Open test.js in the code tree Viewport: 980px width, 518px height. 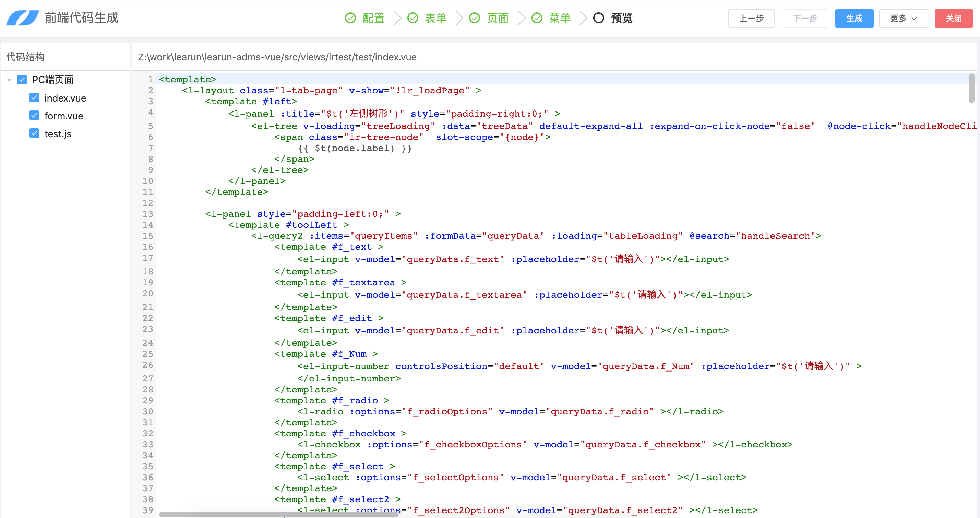point(58,133)
